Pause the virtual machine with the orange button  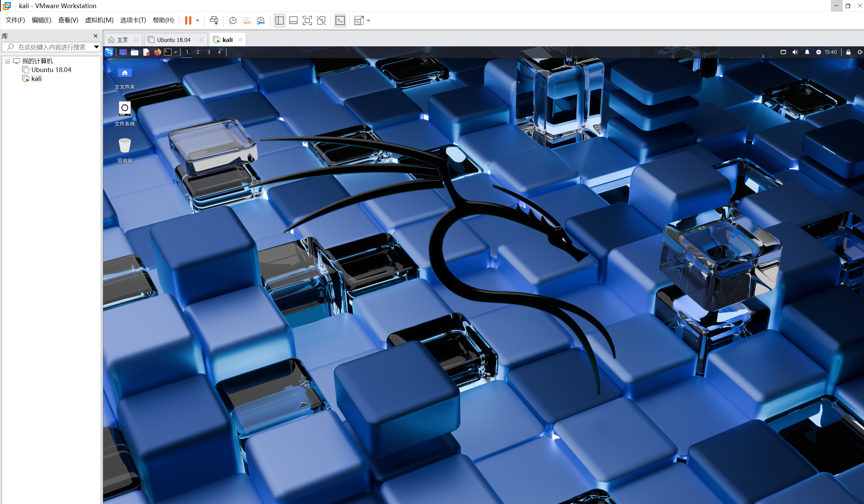point(188,21)
